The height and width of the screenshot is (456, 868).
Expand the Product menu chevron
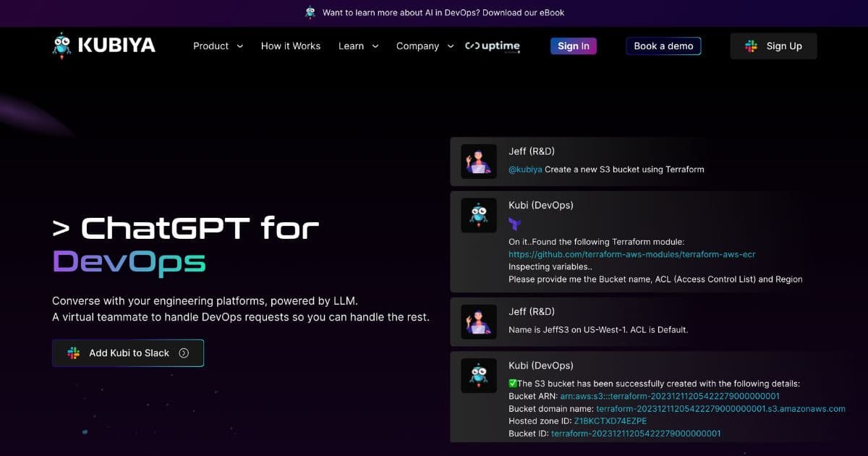(x=240, y=46)
